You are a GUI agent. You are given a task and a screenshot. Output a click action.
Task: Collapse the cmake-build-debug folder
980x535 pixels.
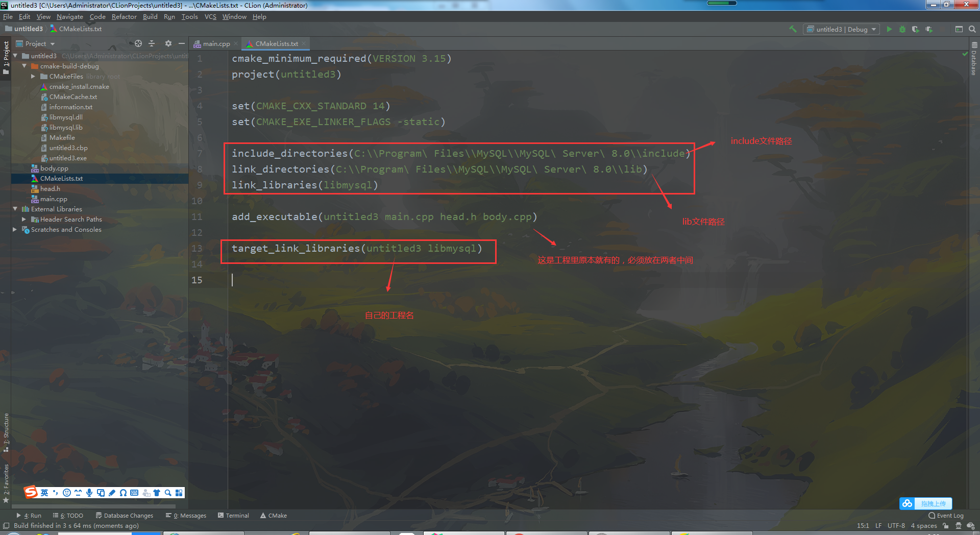point(23,66)
